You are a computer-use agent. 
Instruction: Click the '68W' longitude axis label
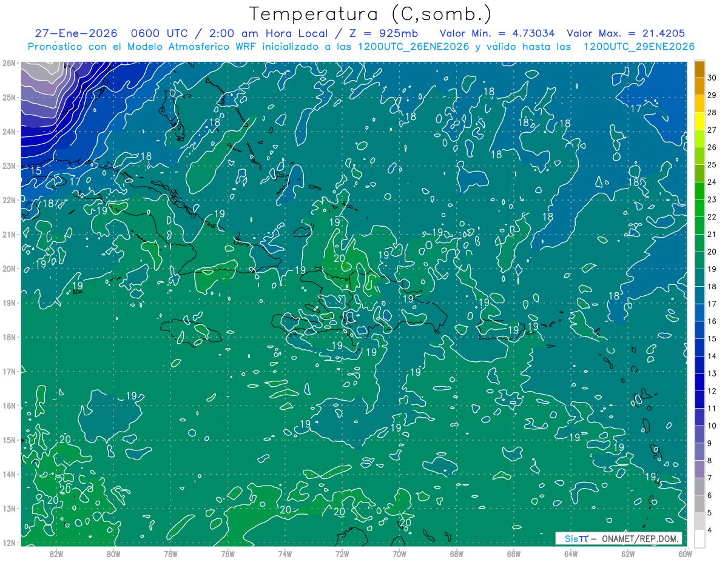pyautogui.click(x=457, y=555)
